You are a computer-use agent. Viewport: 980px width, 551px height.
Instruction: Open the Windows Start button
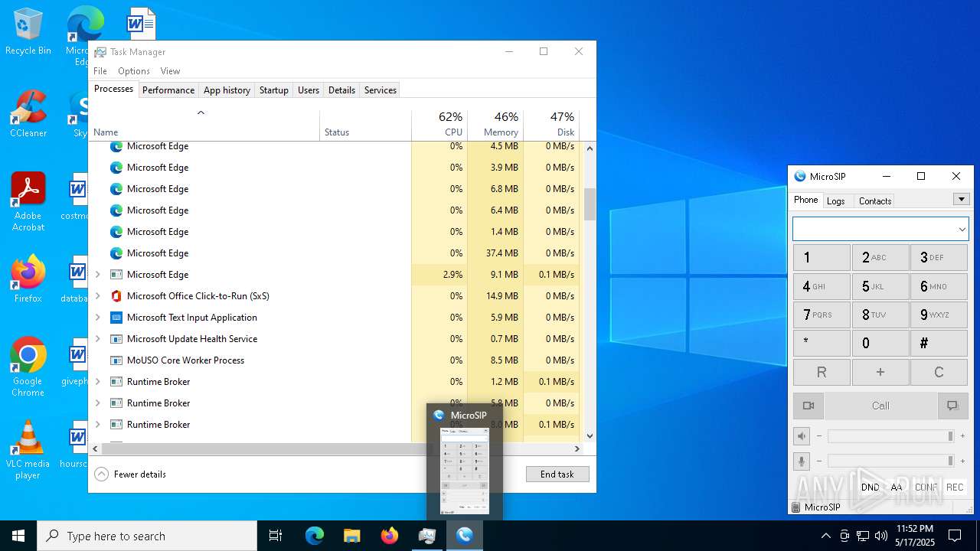coord(18,536)
